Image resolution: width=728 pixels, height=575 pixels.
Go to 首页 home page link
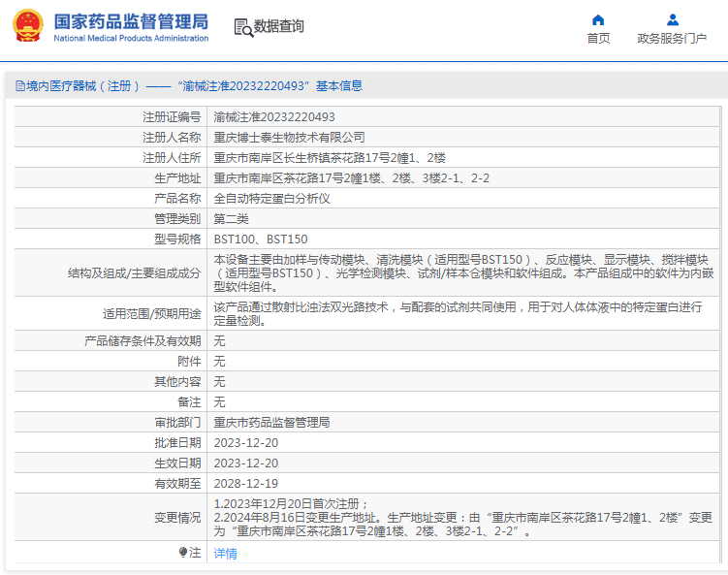pyautogui.click(x=598, y=39)
